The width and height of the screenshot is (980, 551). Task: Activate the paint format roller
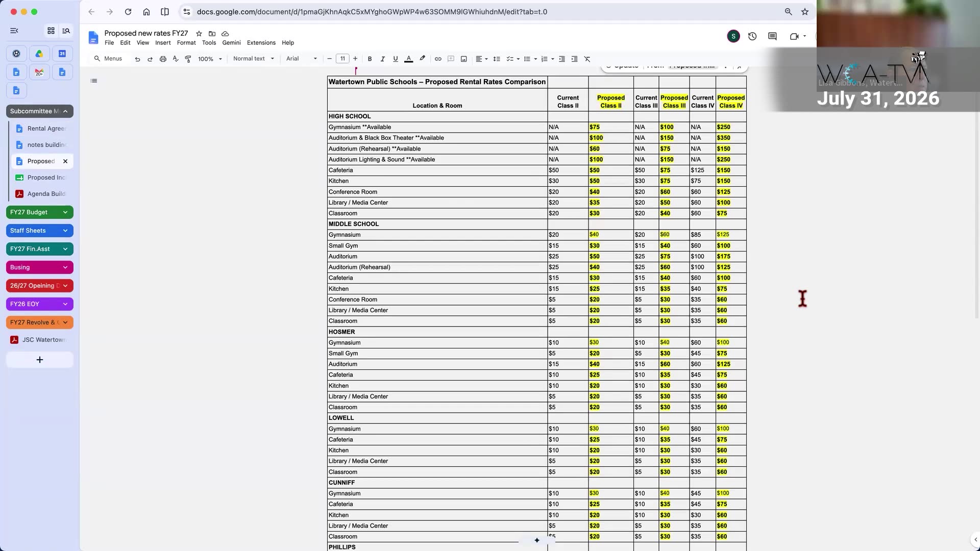[x=188, y=59]
